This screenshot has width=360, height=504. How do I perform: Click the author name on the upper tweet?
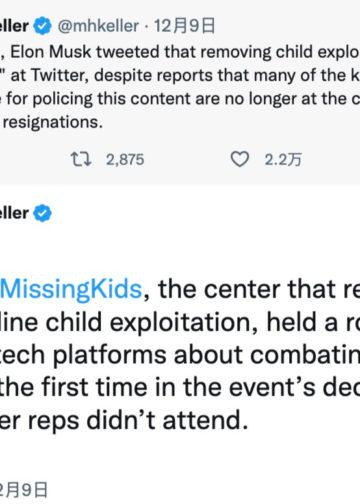14,26
